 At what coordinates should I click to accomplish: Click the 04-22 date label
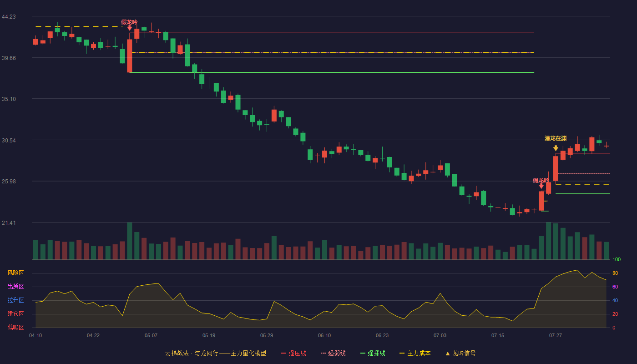click(x=93, y=335)
